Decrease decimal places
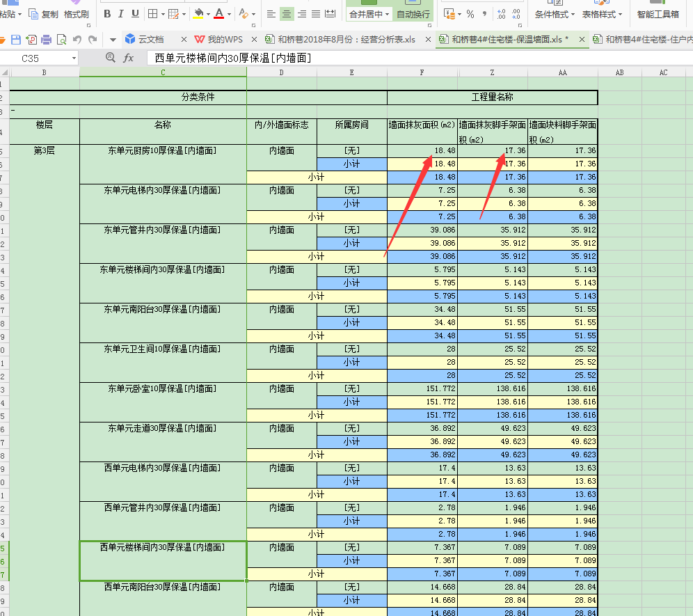The height and width of the screenshot is (616, 693). (x=516, y=14)
